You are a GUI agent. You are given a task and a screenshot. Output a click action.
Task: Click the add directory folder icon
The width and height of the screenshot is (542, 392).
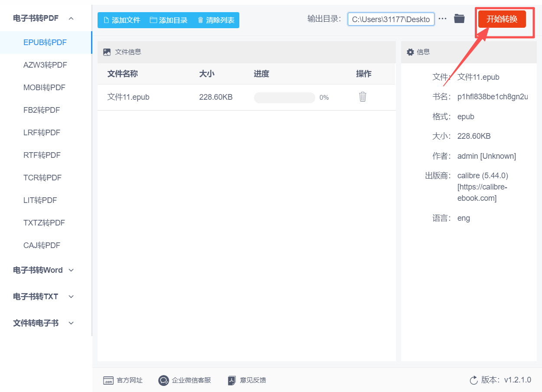click(x=153, y=20)
